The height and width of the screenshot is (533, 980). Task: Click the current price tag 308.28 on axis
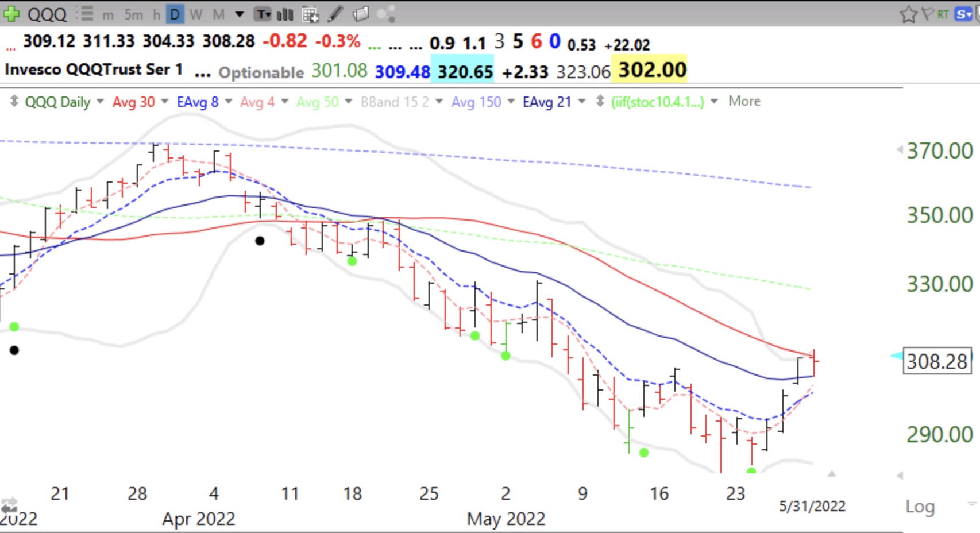point(937,361)
